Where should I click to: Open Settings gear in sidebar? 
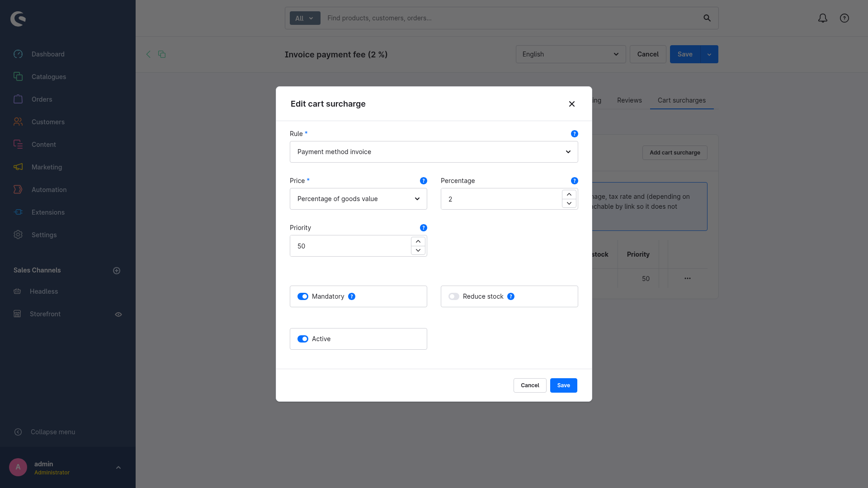[18, 235]
